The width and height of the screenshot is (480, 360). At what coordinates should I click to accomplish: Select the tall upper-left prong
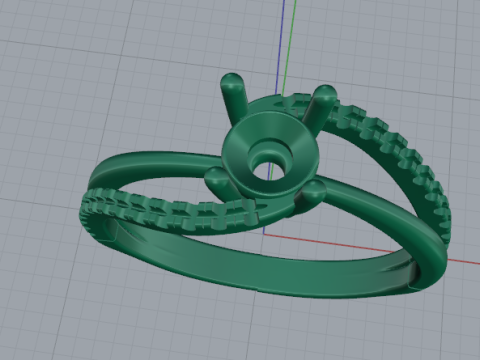pos(234,98)
